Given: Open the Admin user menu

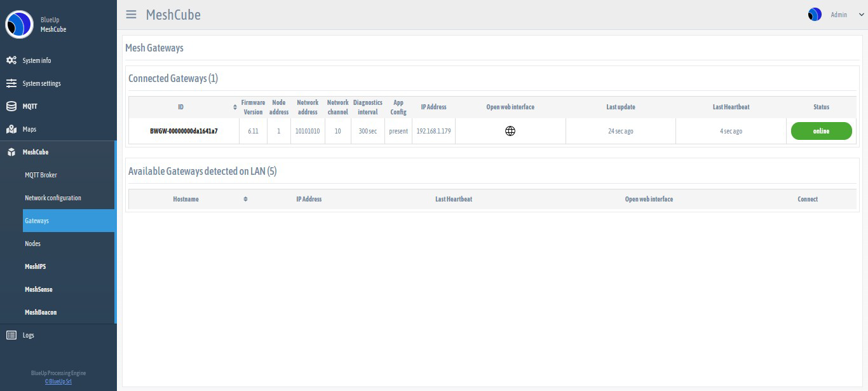Looking at the screenshot, I should [828, 15].
